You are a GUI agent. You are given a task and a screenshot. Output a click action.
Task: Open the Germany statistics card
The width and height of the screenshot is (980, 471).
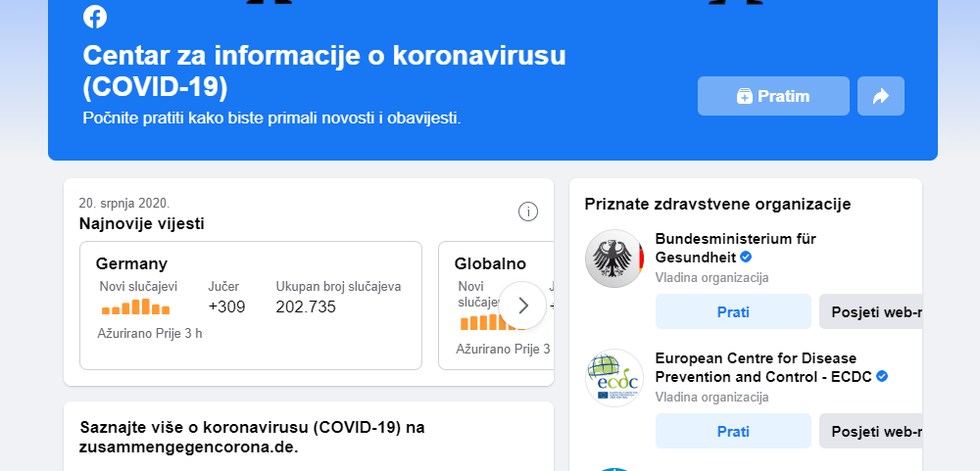click(251, 306)
